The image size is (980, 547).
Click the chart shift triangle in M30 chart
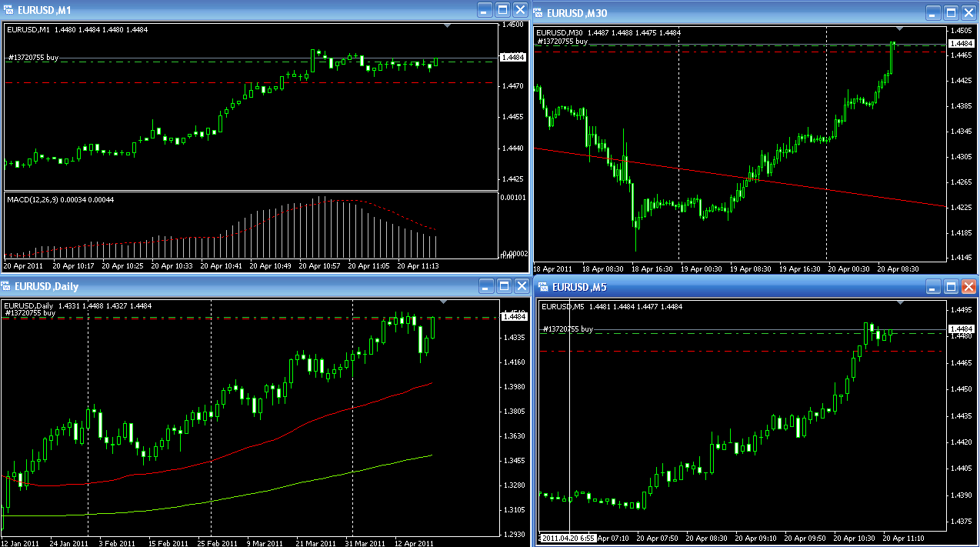coord(899,29)
